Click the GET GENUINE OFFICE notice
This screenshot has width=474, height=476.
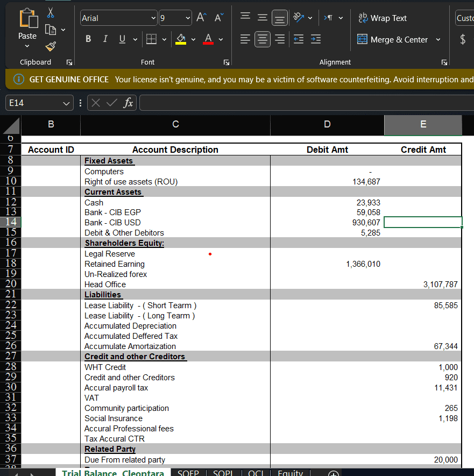pyautogui.click(x=69, y=80)
